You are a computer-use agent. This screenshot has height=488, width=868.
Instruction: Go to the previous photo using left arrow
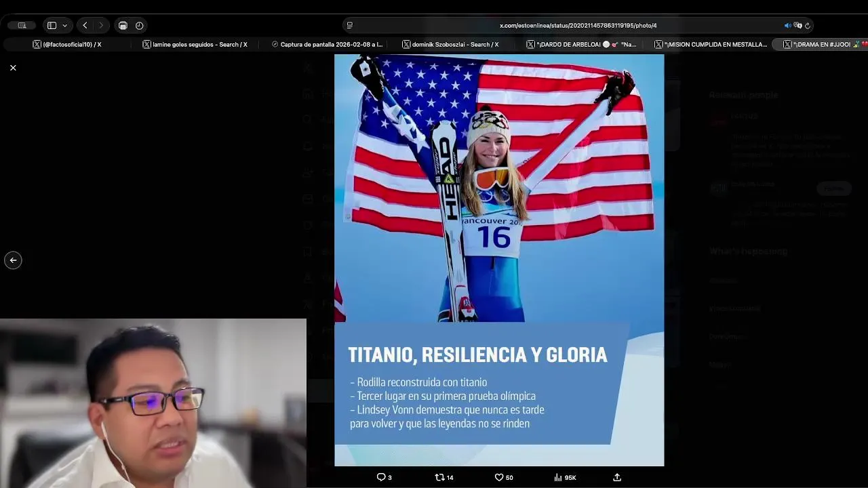tap(13, 260)
